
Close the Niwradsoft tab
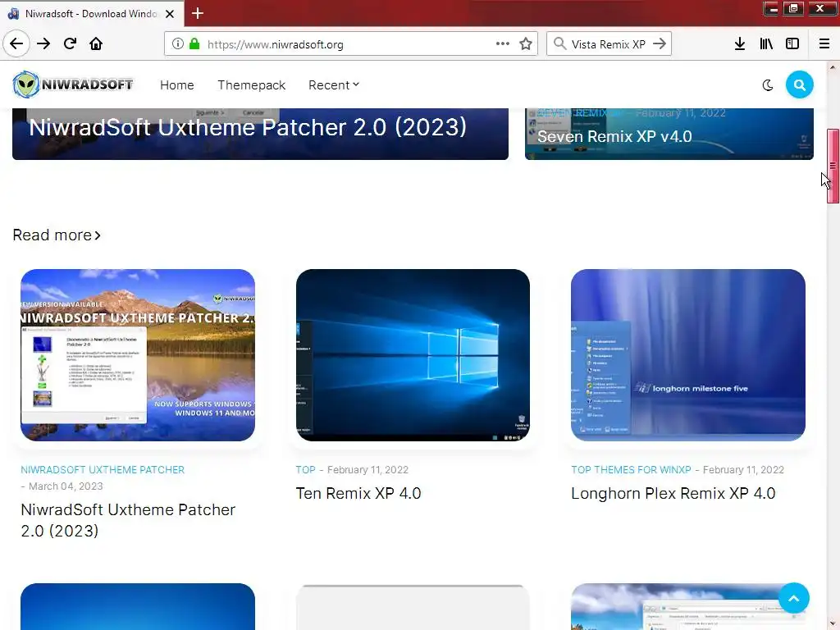coord(170,14)
